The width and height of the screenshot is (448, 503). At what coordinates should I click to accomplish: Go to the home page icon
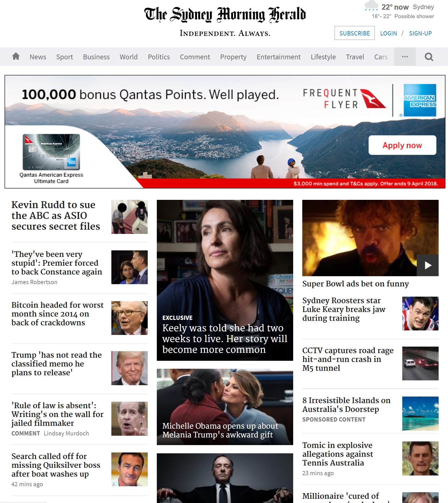(x=16, y=56)
